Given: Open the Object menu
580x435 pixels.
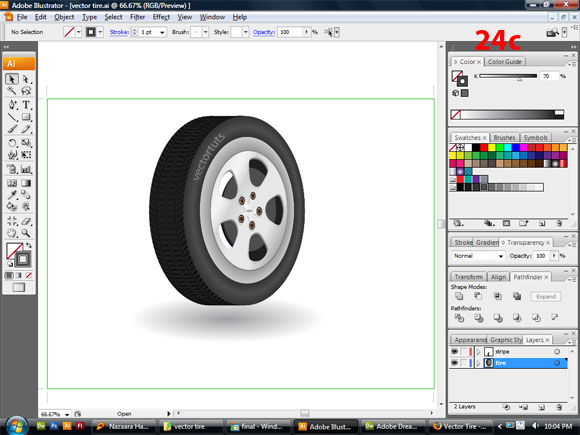Looking at the screenshot, I should [x=64, y=17].
